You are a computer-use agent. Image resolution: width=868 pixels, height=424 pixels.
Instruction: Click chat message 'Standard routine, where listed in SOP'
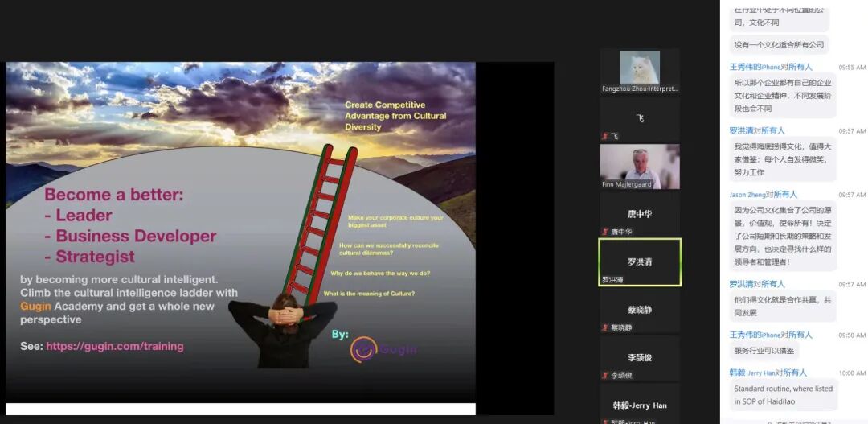point(784,395)
